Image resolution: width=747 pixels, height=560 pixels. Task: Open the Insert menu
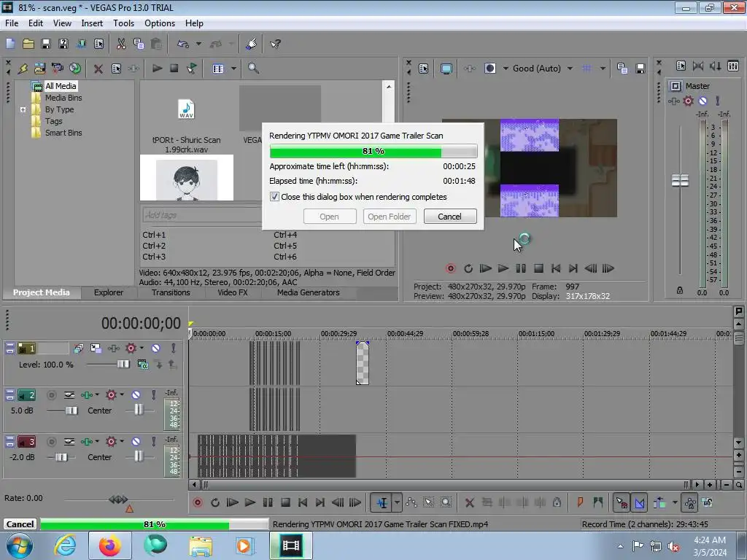click(x=92, y=23)
